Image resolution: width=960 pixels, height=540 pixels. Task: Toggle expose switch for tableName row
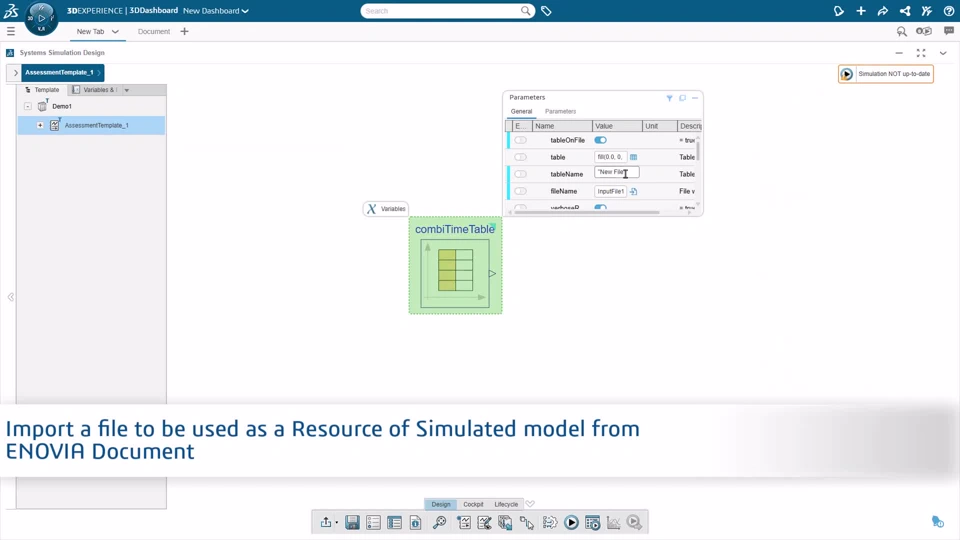tap(520, 174)
